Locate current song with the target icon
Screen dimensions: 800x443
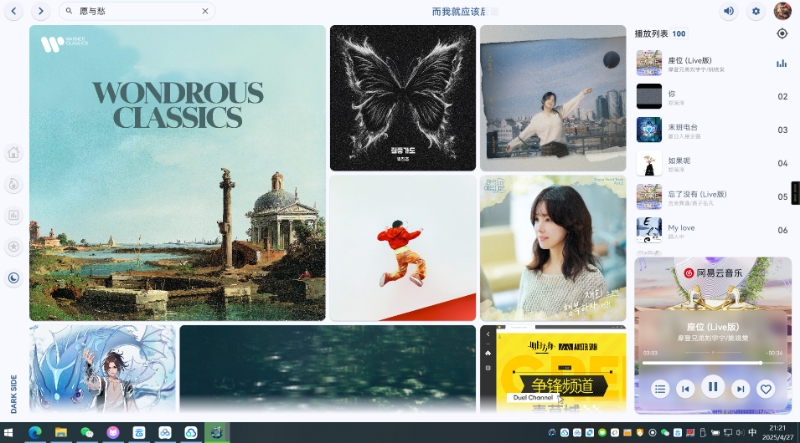click(782, 33)
